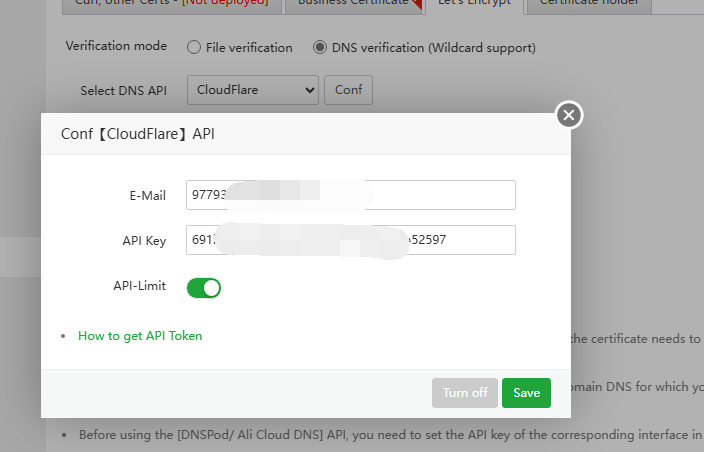Screen dimensions: 704x452
Task: Click the Conf button beside CloudFlare
Action: point(348,90)
